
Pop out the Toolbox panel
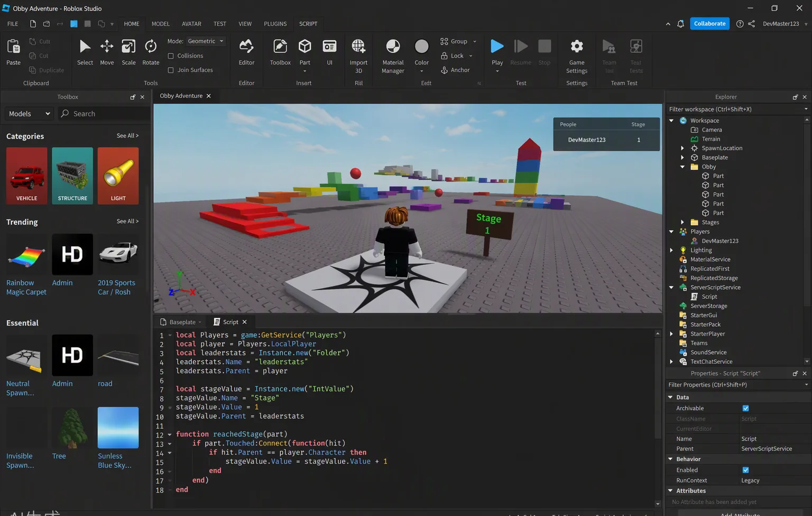(x=133, y=97)
